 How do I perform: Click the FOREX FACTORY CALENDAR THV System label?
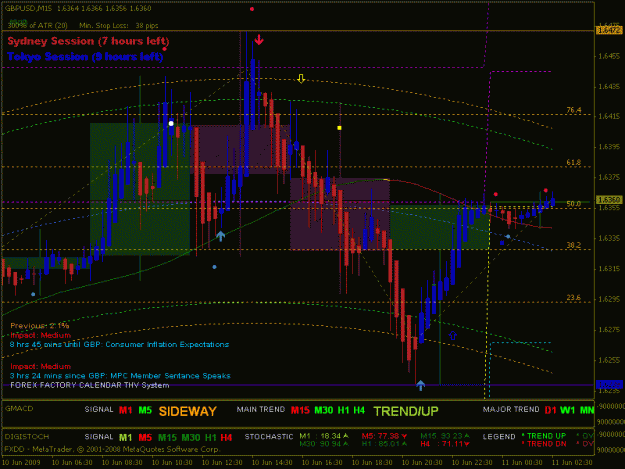point(90,385)
